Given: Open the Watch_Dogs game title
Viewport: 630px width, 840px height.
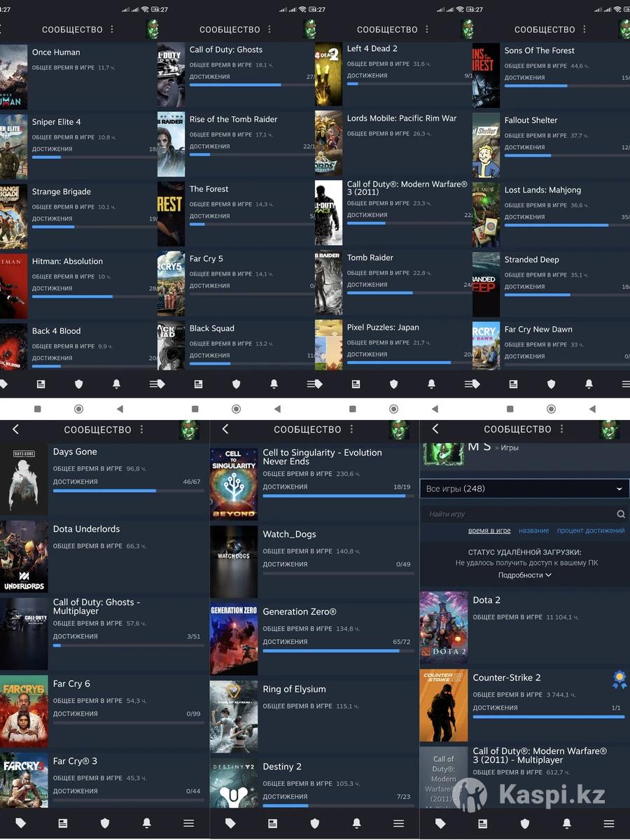Looking at the screenshot, I should 289,534.
